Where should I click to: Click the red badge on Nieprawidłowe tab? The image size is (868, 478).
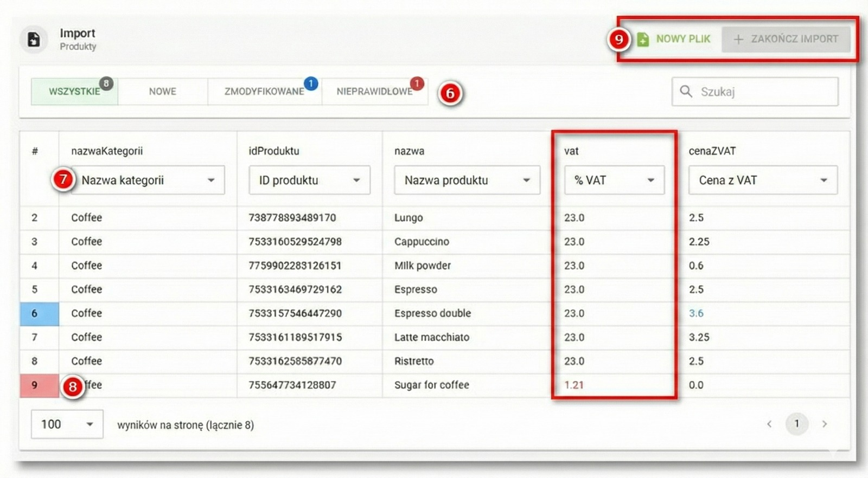(x=417, y=83)
